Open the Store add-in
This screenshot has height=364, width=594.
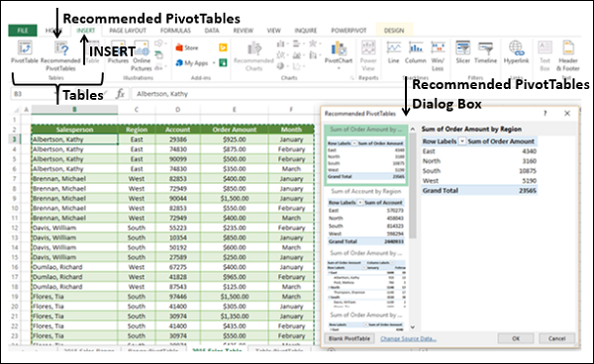click(x=187, y=47)
